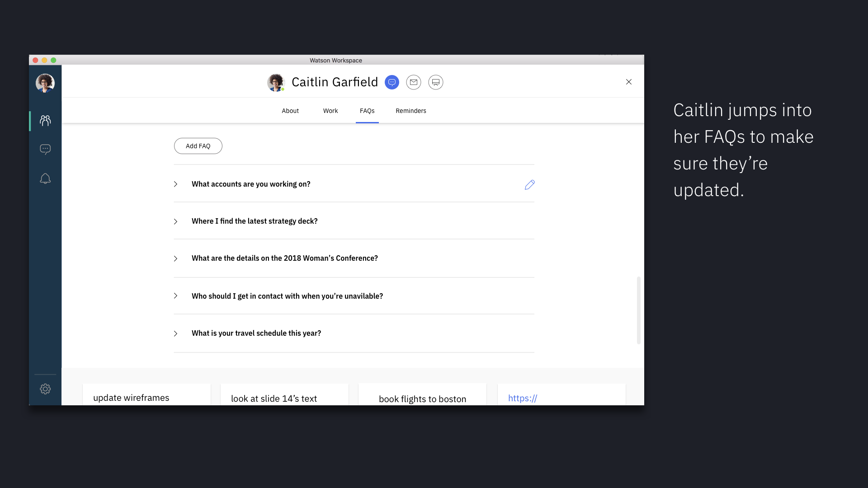Click the screen share presentation icon
Image resolution: width=868 pixels, height=488 pixels.
(435, 82)
